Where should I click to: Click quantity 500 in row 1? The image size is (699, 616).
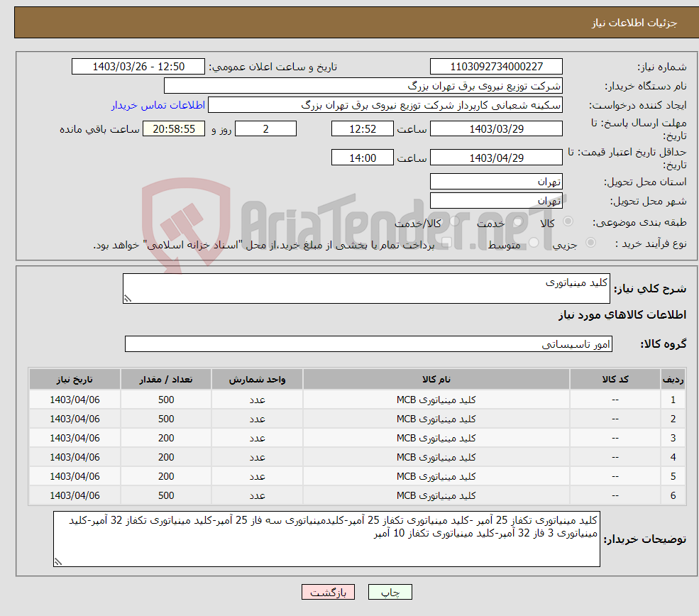166,400
